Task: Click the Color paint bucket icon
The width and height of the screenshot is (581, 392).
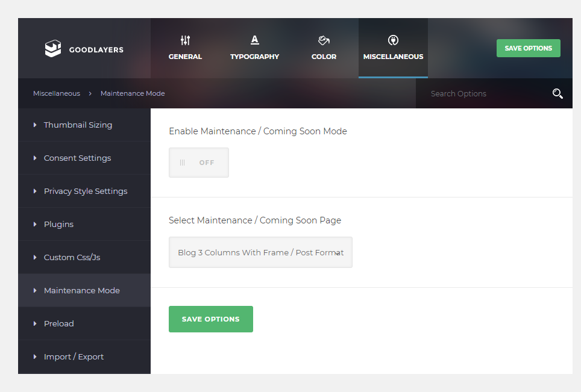Action: click(324, 40)
